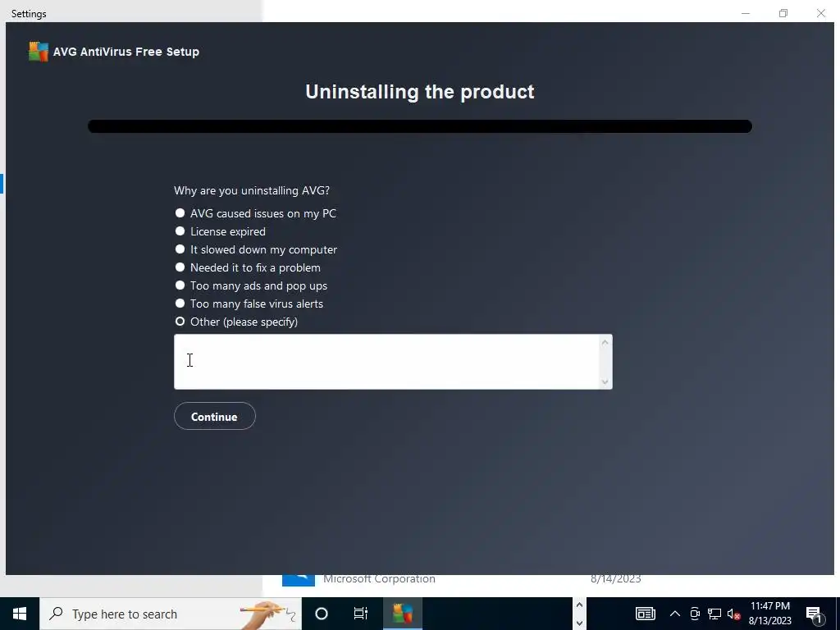Select "AVG caused issues on my PC" reason
This screenshot has width=840, height=630.
[180, 213]
